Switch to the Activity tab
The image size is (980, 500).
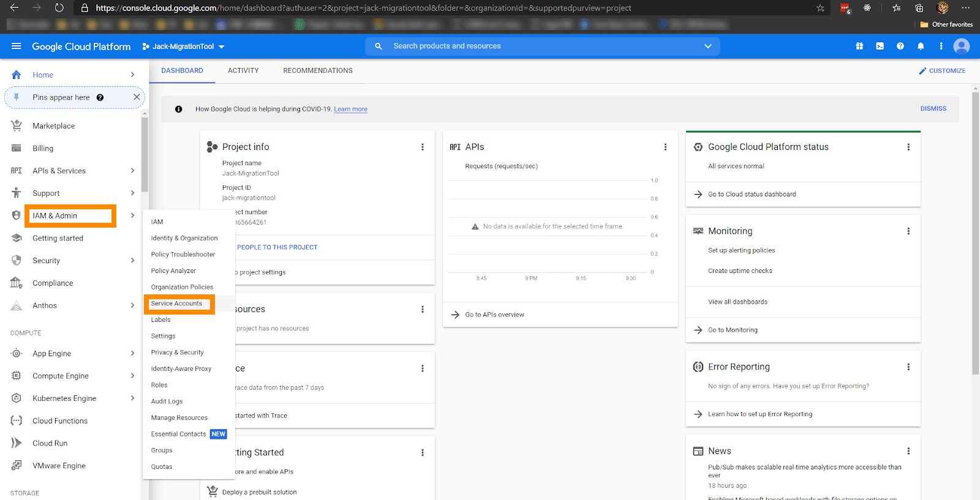pos(243,71)
